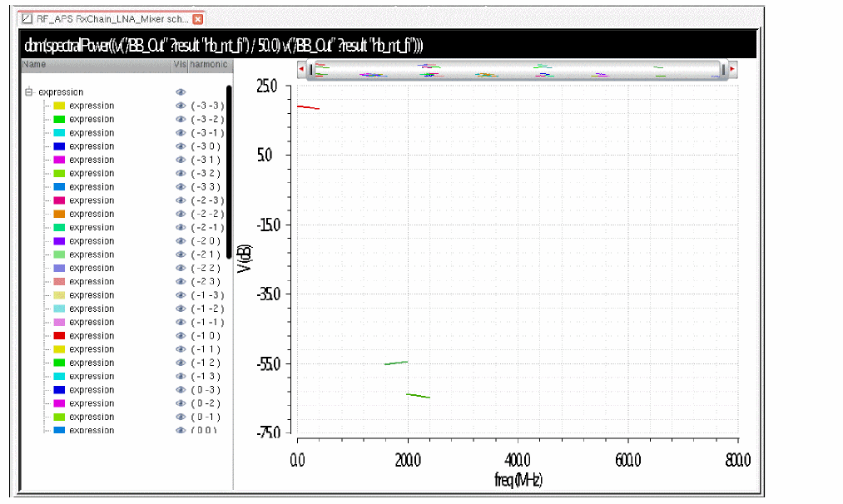Toggle visibility of harmonic (-3 -2) trace
The image size is (843, 504).
(x=181, y=119)
